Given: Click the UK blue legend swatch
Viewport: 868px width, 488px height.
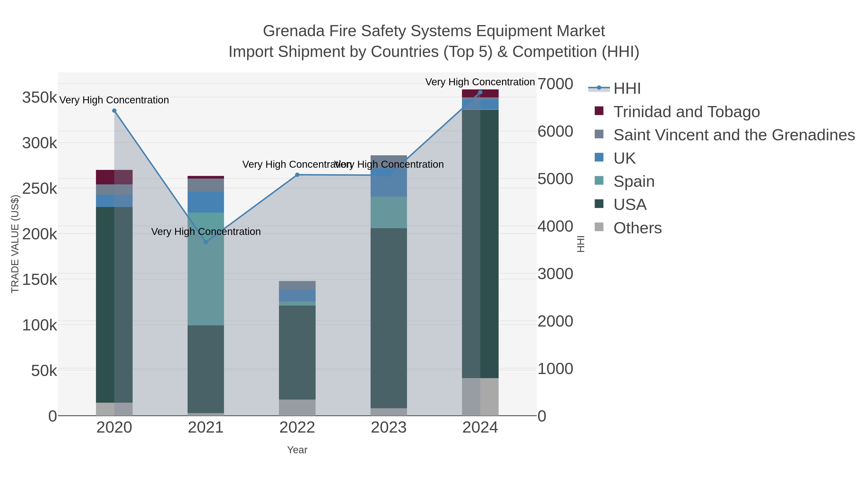Looking at the screenshot, I should [599, 157].
